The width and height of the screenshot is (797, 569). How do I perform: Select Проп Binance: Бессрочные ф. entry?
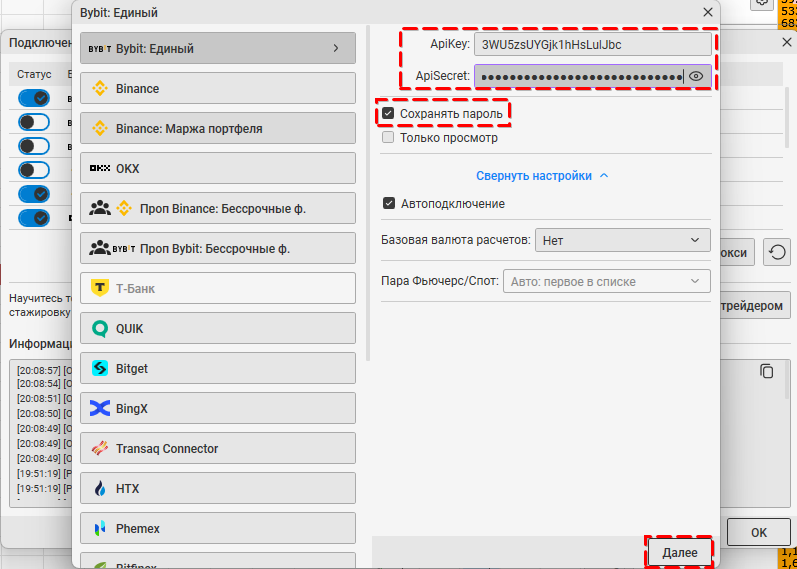(218, 208)
